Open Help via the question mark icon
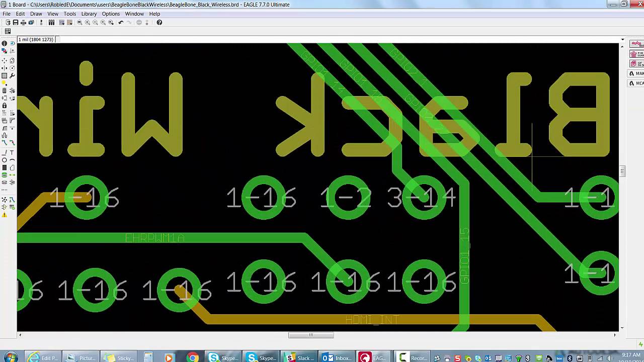Image resolution: width=644 pixels, height=362 pixels. click(159, 23)
